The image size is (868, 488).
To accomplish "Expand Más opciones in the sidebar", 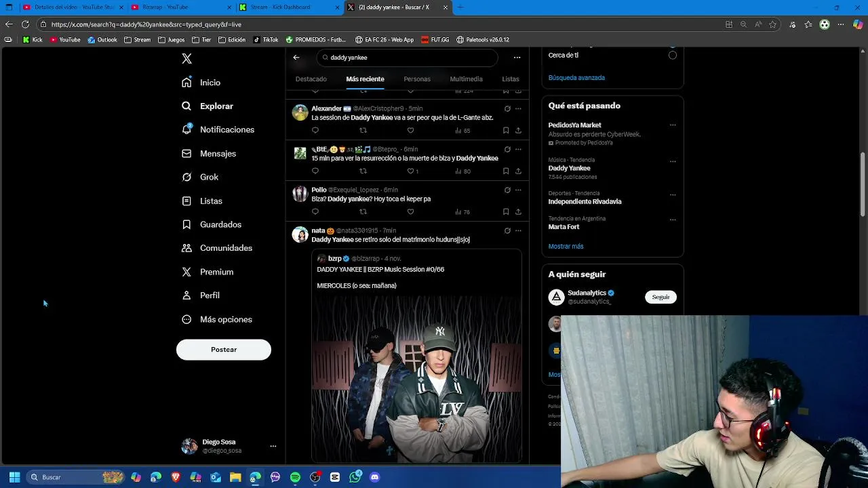I will click(x=217, y=319).
